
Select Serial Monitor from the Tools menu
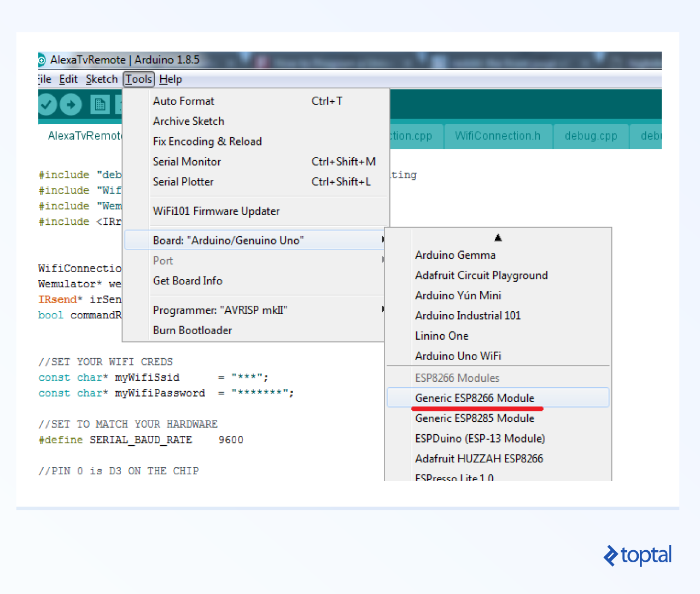point(186,161)
